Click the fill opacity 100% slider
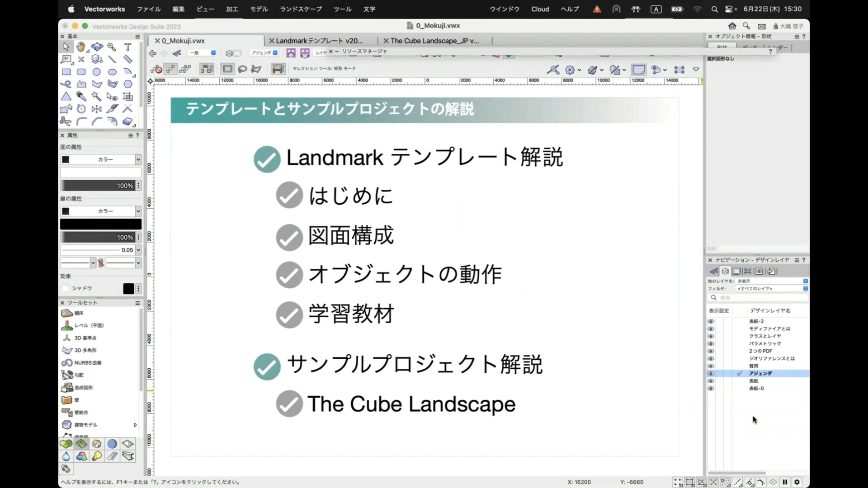 98,186
